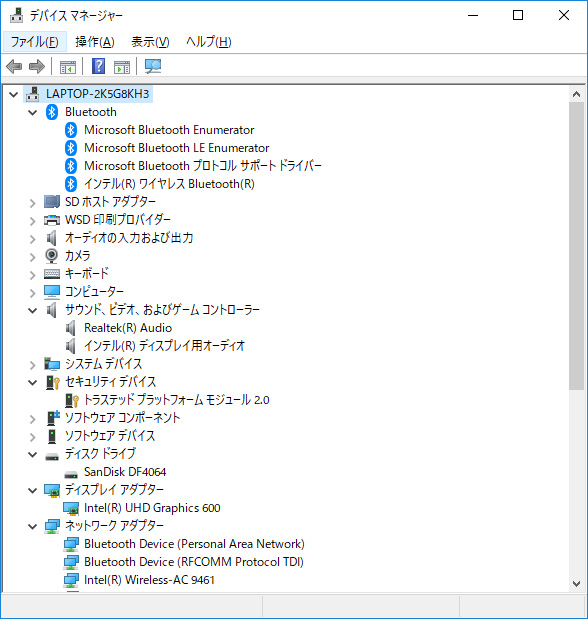The image size is (588, 619).
Task: Open the 表示(V) menu
Action: coord(150,41)
